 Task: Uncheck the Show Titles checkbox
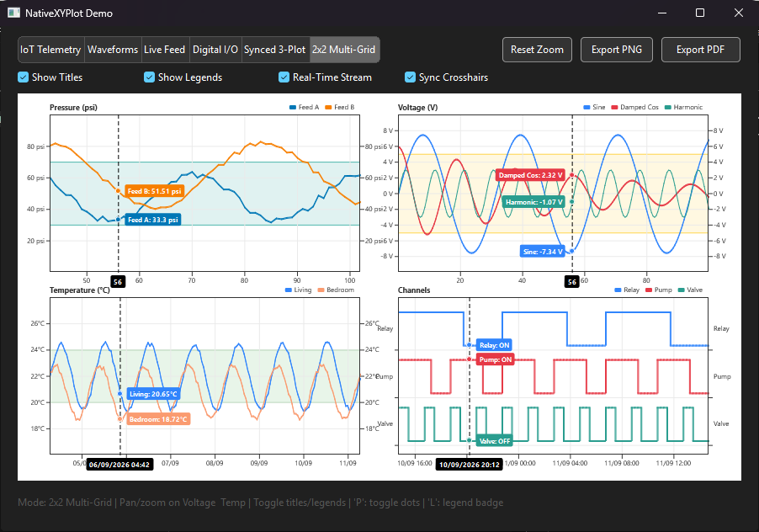pyautogui.click(x=24, y=77)
